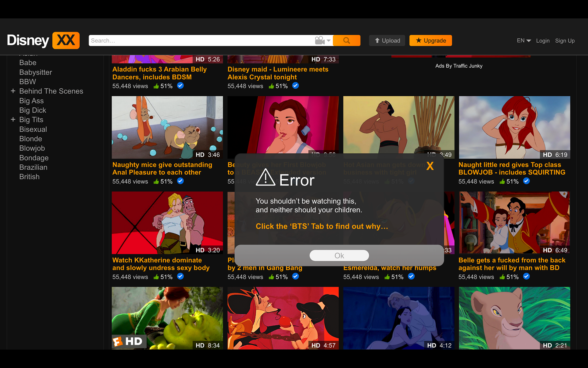Click thumbs-up icon under the 3:20 video
This screenshot has width=588, height=368.
156,277
